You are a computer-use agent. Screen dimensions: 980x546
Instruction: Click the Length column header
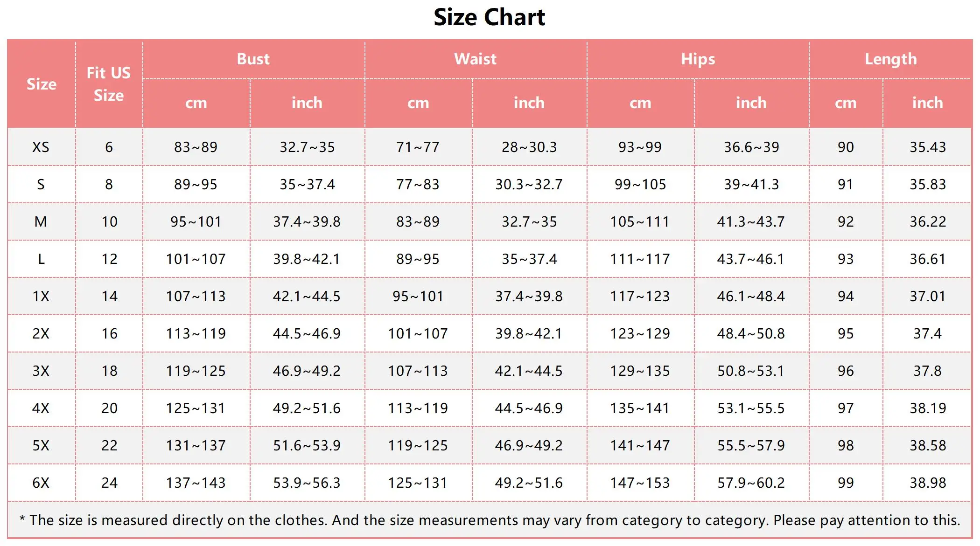click(x=890, y=59)
